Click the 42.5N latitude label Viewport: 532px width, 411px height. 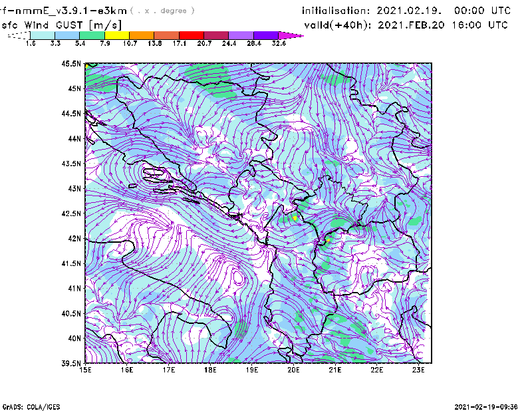point(71,213)
